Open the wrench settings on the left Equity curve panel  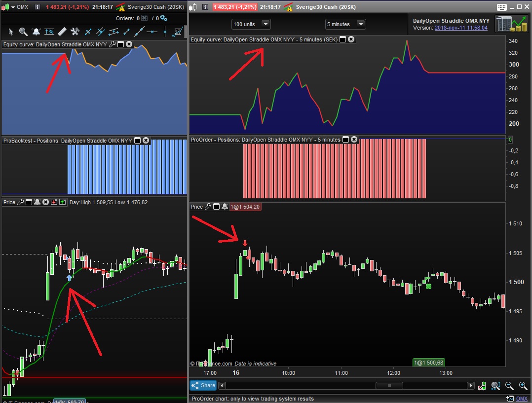(x=112, y=44)
